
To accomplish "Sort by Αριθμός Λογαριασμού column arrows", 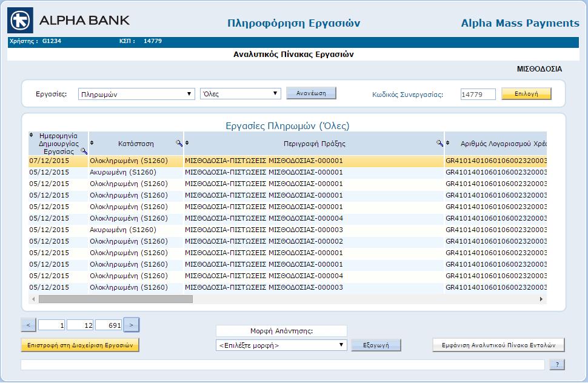I will pyautogui.click(x=447, y=143).
